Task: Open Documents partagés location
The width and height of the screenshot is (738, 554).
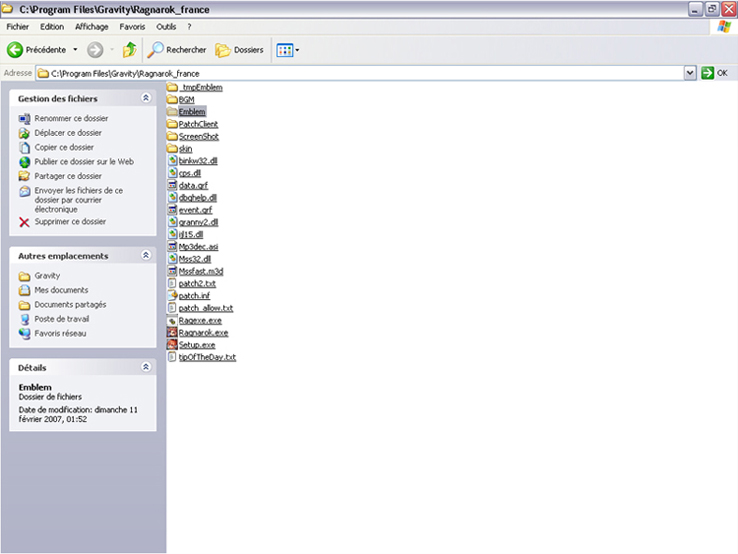Action: (70, 305)
